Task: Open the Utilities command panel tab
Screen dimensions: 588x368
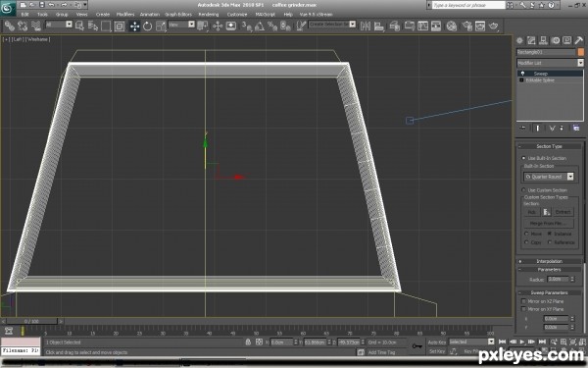Action: coord(578,40)
